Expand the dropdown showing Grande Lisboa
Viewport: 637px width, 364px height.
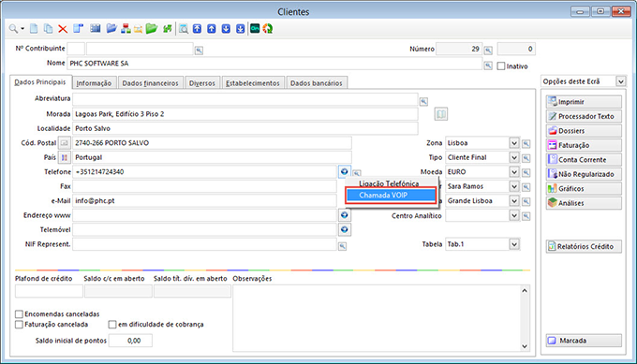[514, 201]
